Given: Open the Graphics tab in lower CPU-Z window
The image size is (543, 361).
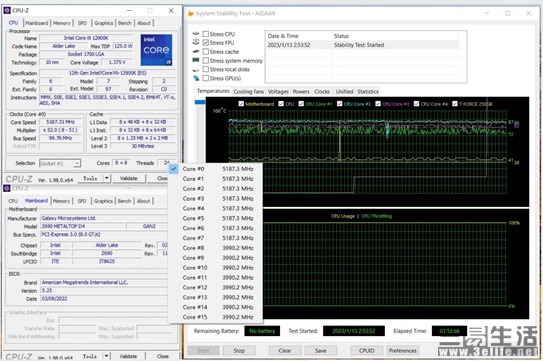Looking at the screenshot, I should click(103, 201).
